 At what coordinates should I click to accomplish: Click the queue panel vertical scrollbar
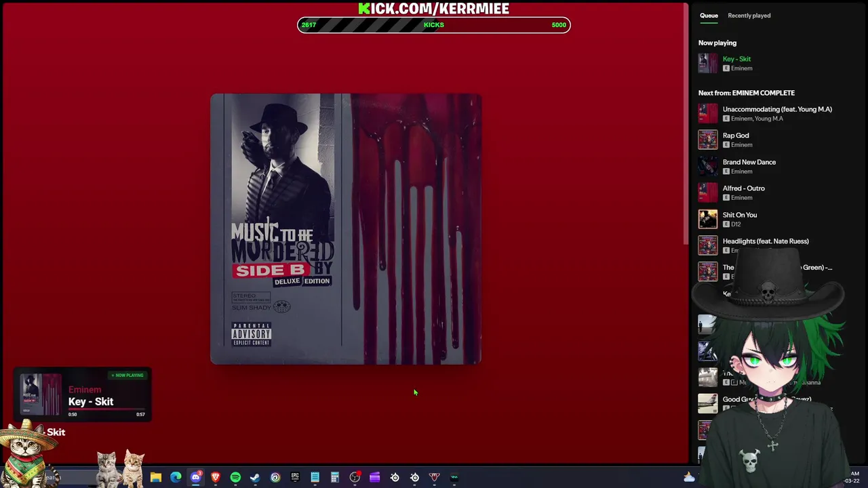coord(686,124)
